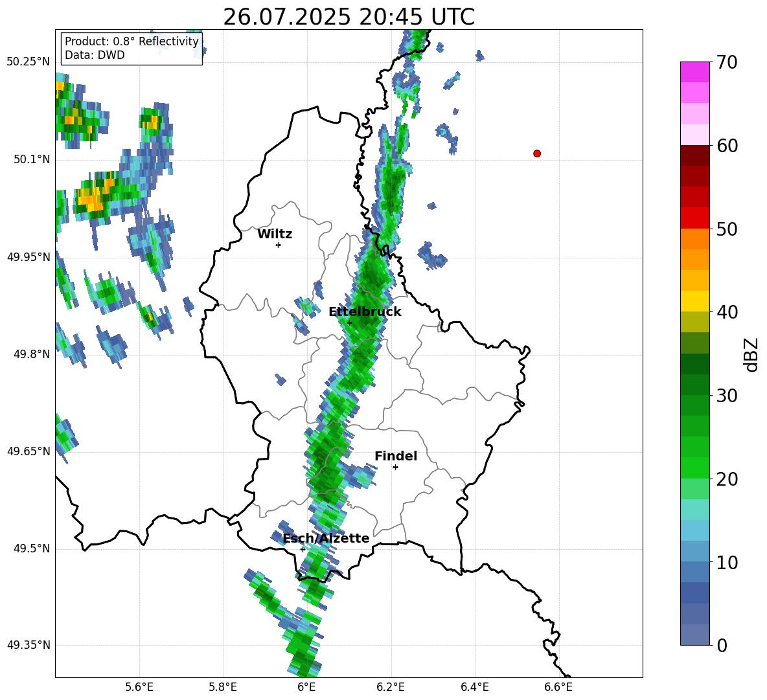
Task: Click the 49.35°N latitude label
Action: point(29,645)
